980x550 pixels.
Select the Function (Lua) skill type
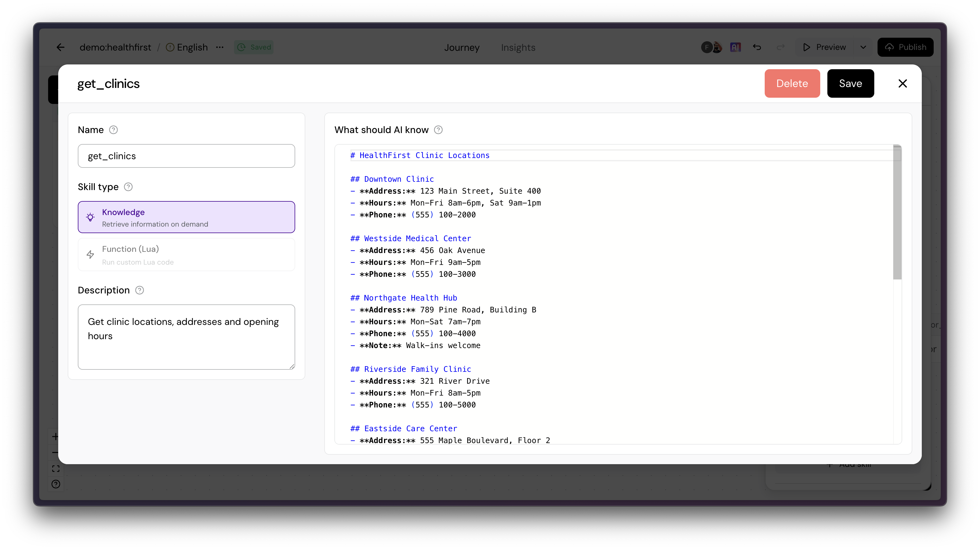pyautogui.click(x=186, y=255)
